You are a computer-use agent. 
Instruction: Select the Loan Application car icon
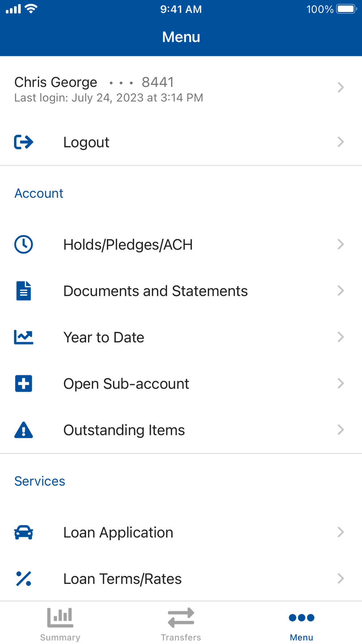(24, 532)
